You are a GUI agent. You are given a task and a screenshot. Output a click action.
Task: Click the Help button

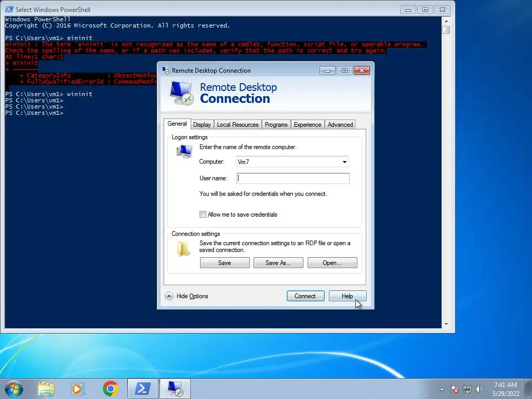tap(348, 296)
